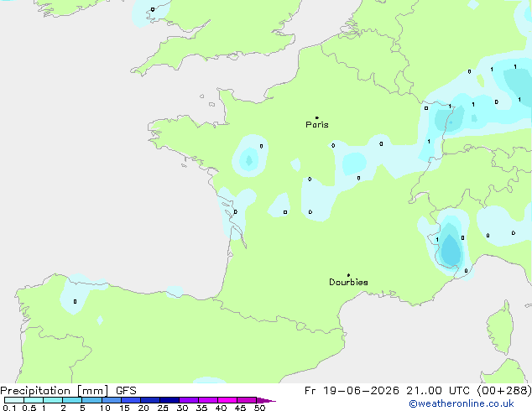Select legend swatch between 40 and 45
This screenshot has width=532, height=411.
(227, 400)
